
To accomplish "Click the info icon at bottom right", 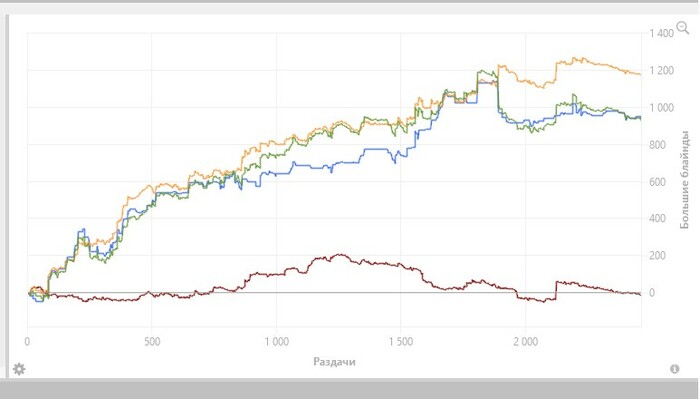I will coord(675,369).
